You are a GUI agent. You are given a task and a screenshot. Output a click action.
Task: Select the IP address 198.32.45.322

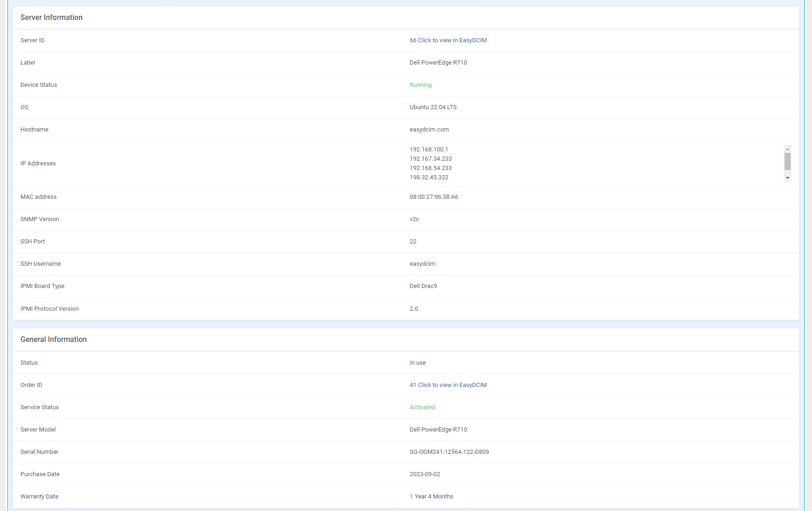(x=429, y=177)
